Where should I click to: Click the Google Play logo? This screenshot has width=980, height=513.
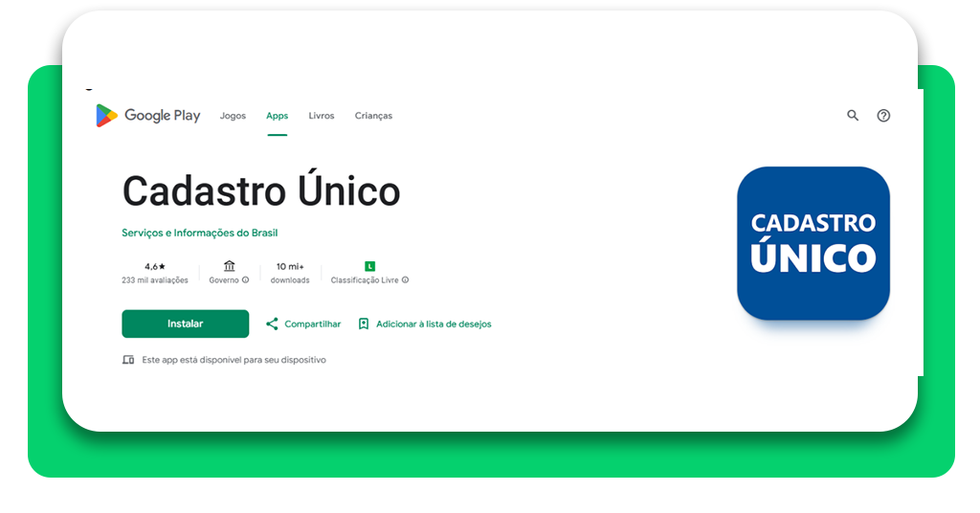[x=147, y=116]
